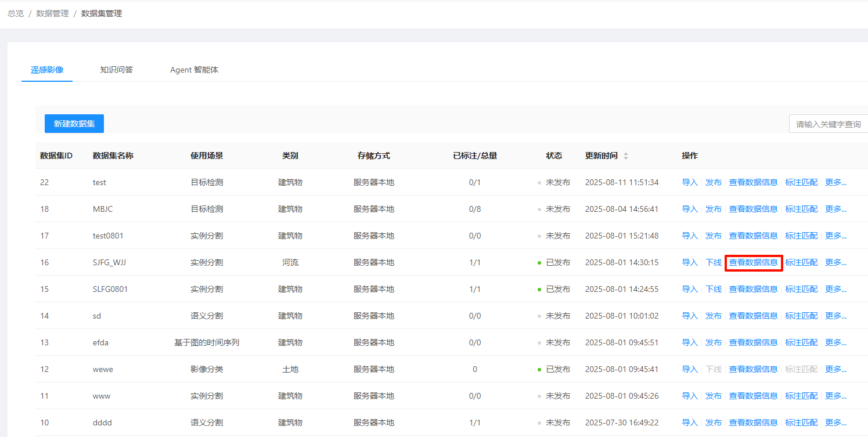Focus the keyword search input field

(x=830, y=124)
